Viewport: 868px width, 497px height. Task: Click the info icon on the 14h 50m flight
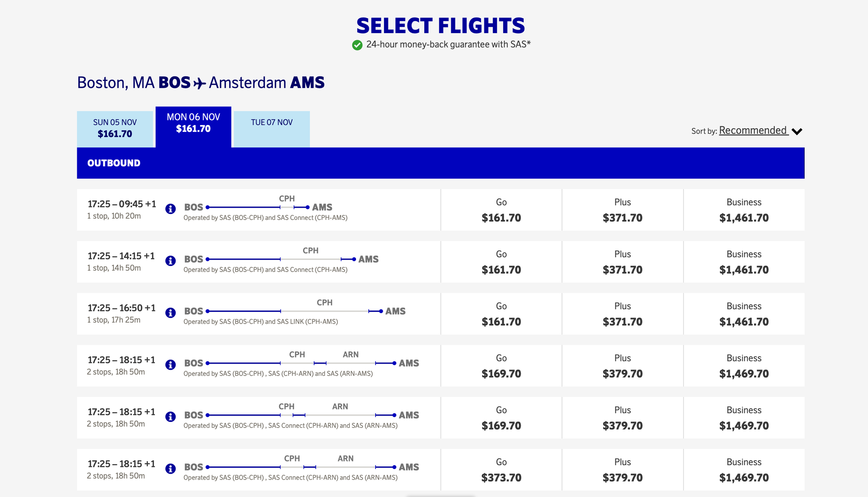click(171, 261)
